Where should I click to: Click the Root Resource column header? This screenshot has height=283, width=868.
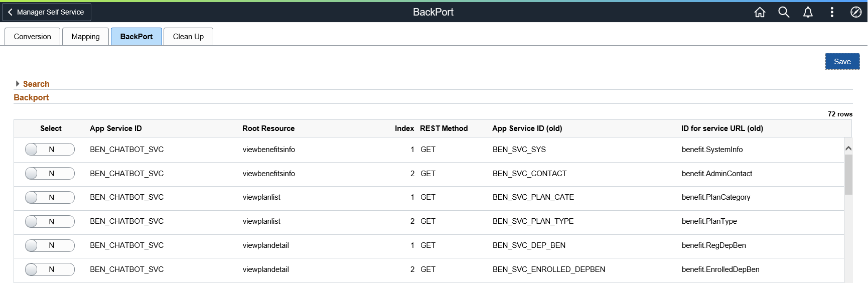[x=268, y=128]
